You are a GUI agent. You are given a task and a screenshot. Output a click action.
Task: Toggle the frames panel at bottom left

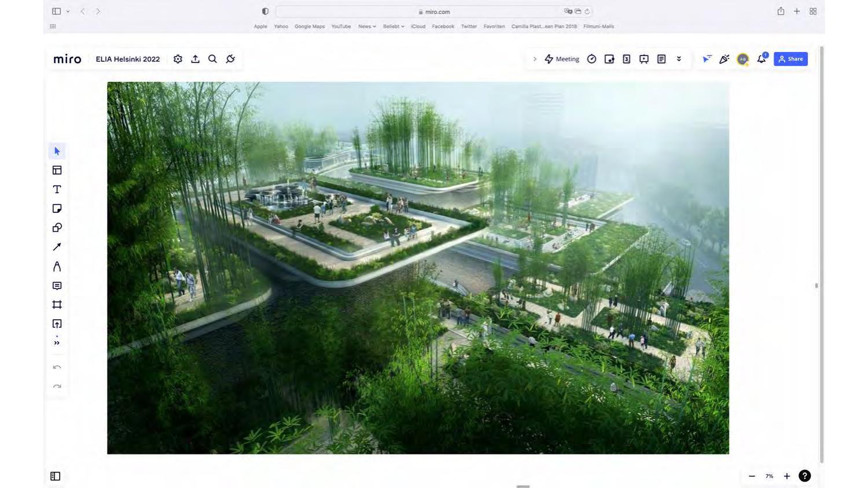[x=56, y=476]
